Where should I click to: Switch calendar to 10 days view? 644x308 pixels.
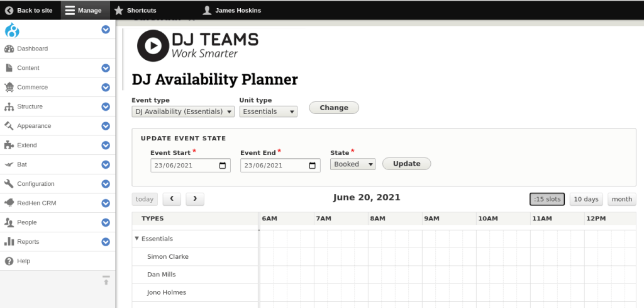tap(586, 199)
